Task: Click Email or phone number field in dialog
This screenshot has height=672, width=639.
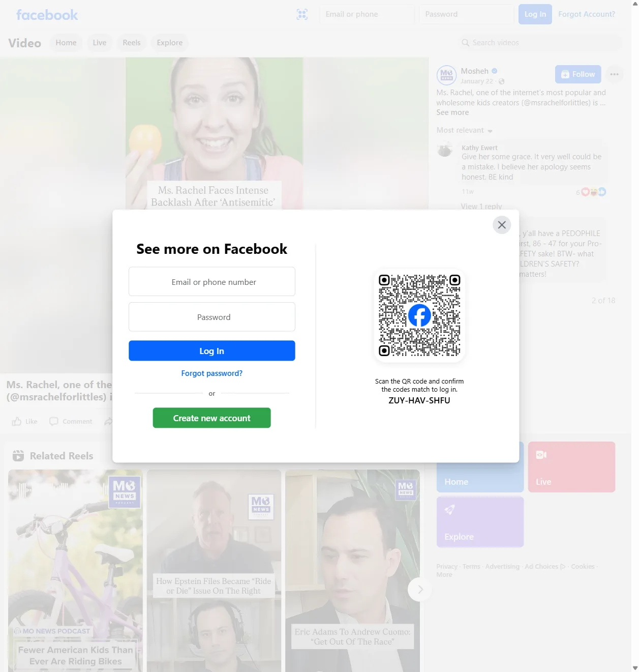Action: tap(212, 281)
